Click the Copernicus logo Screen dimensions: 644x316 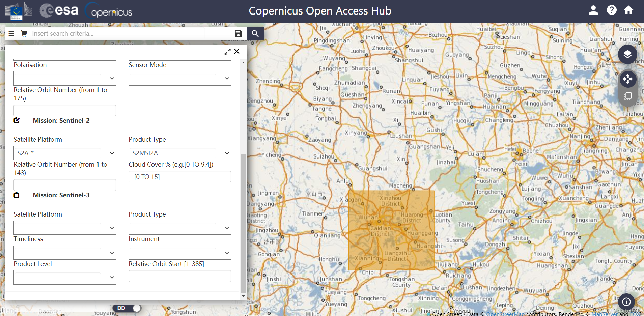[x=108, y=10]
